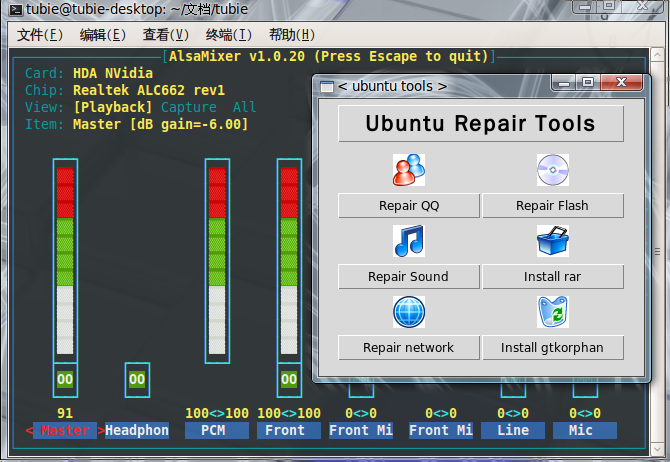Click the blue basket Install rar icon
This screenshot has height=462, width=670.
point(553,241)
